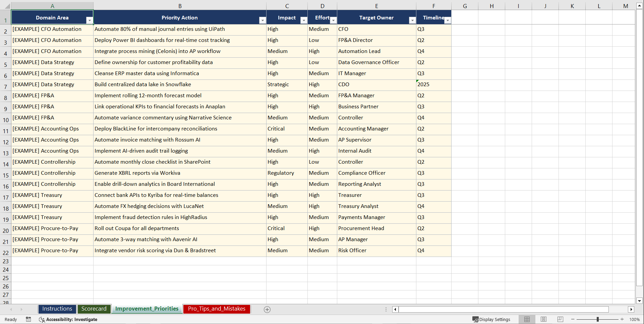Click the macro recording icon near Ready
Image resolution: width=644 pixels, height=324 pixels.
coord(28,319)
